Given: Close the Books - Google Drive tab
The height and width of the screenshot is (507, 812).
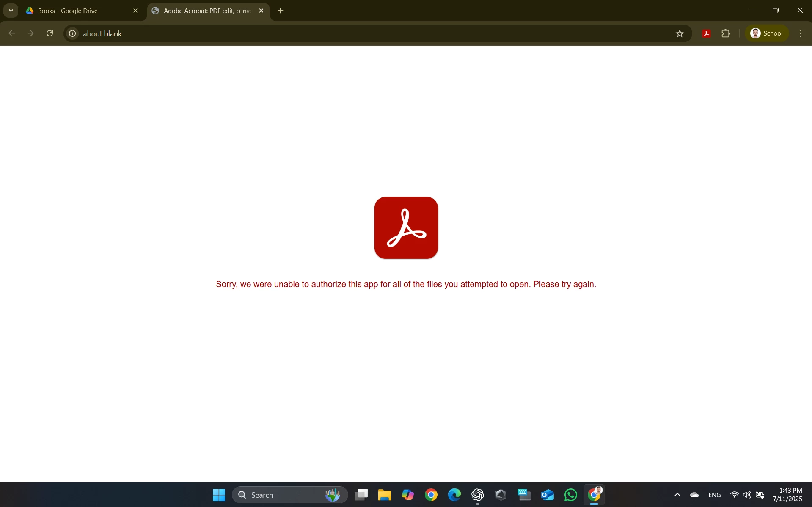Looking at the screenshot, I should point(135,11).
